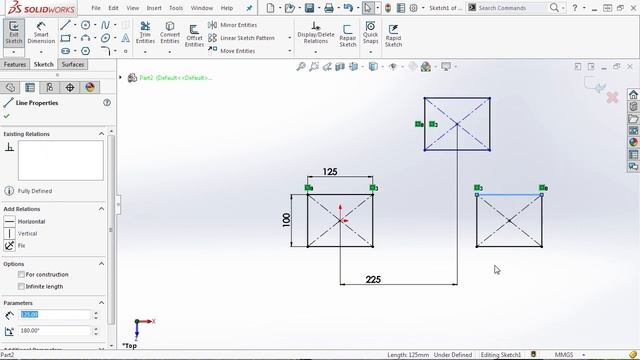Click length parameter input field
This screenshot has height=360, width=640.
click(55, 315)
